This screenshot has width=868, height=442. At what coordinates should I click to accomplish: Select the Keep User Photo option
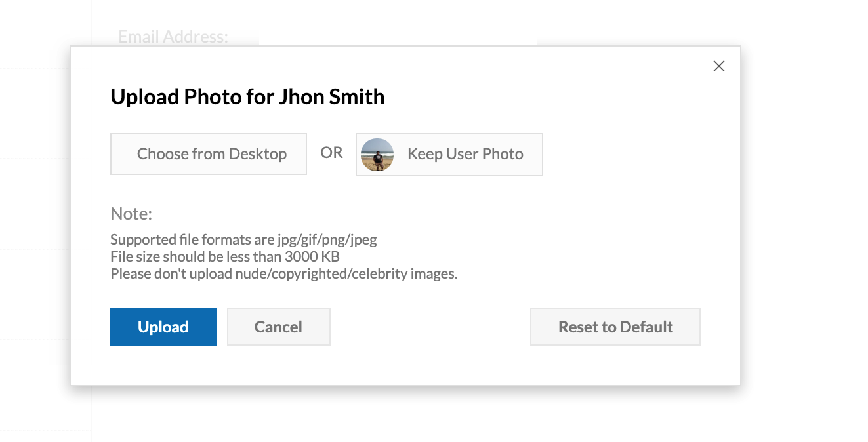[x=449, y=155]
